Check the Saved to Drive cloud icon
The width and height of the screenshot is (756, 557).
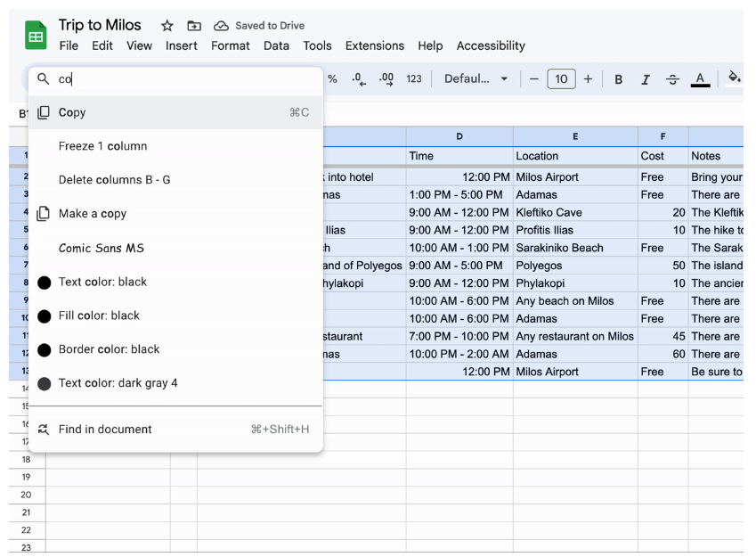[x=221, y=26]
